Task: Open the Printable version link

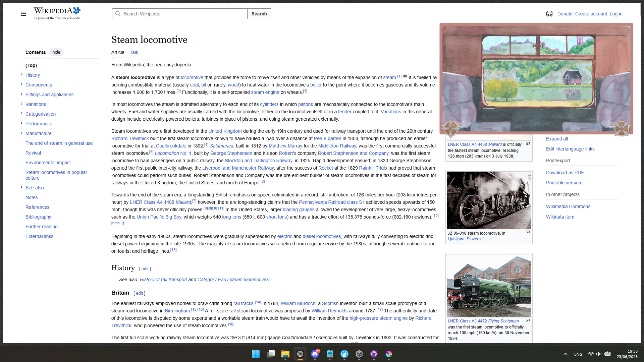Action: pos(563,183)
